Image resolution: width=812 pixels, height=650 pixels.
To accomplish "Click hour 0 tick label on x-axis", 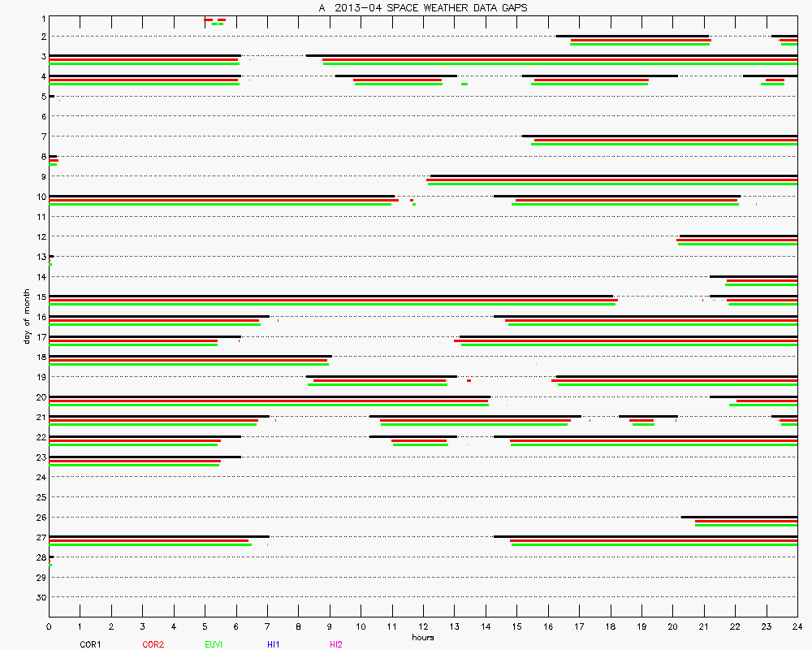I will click(50, 627).
